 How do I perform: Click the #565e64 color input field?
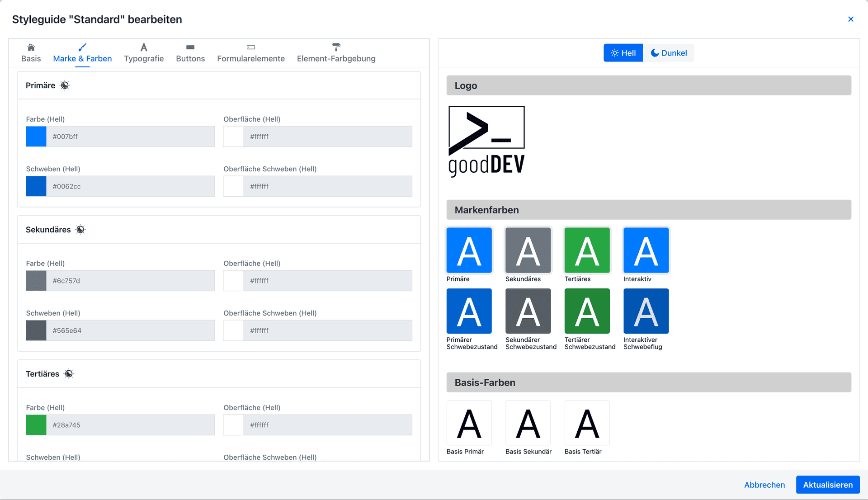pos(131,330)
